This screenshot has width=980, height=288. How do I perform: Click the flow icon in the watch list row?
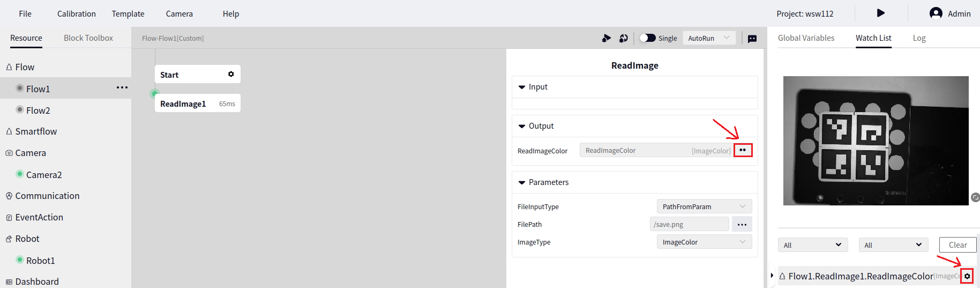pos(782,276)
